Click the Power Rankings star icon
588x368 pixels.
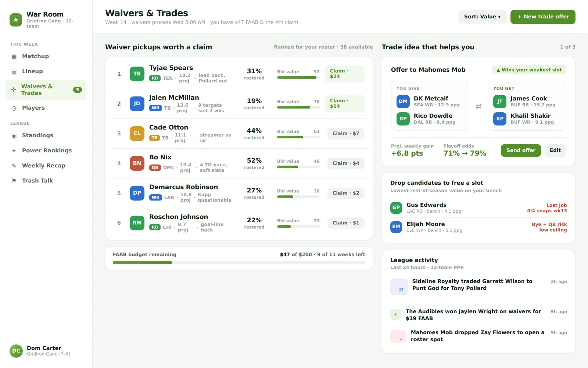tap(14, 151)
